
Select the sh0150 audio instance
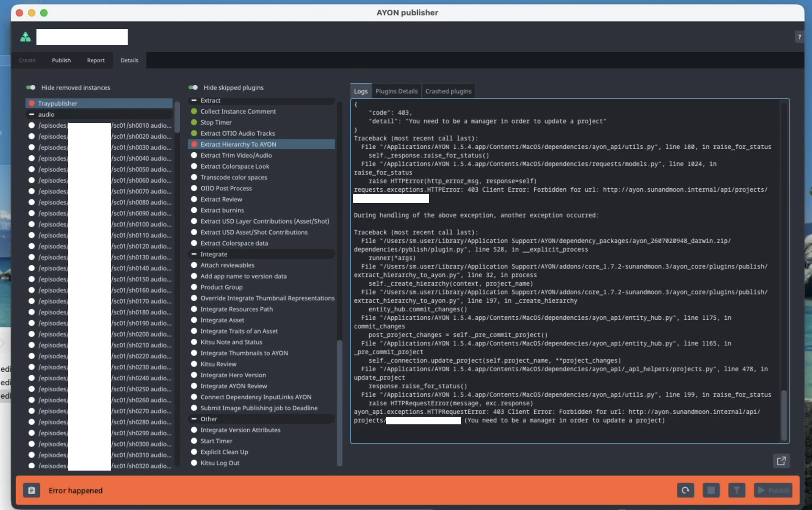click(99, 279)
